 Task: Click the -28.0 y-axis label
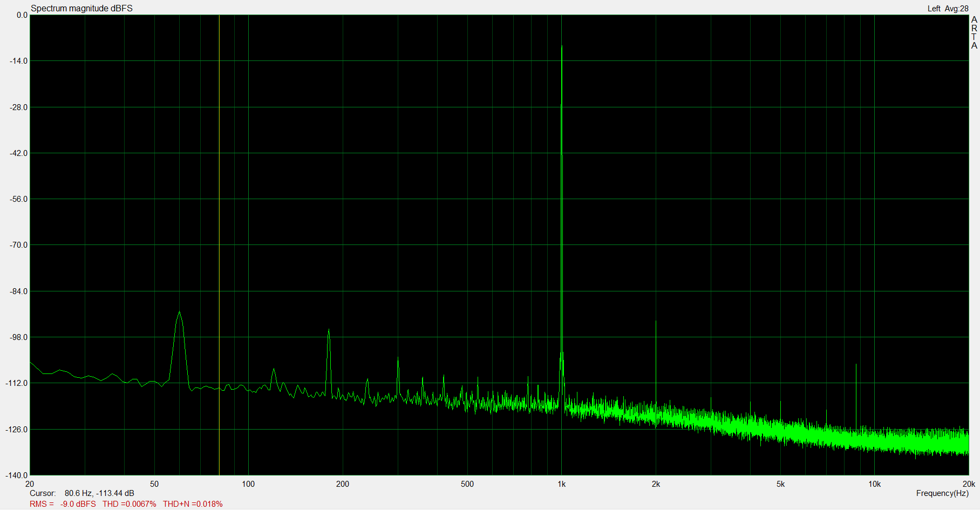tap(18, 107)
